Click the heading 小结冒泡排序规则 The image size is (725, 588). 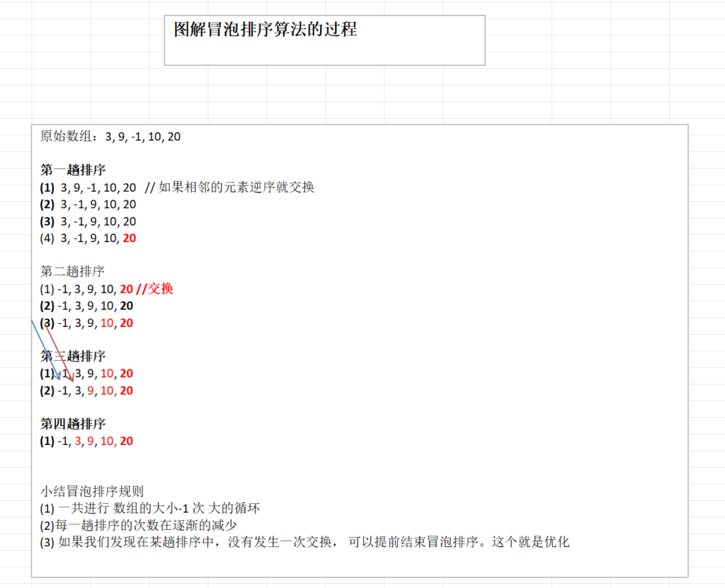[91, 491]
